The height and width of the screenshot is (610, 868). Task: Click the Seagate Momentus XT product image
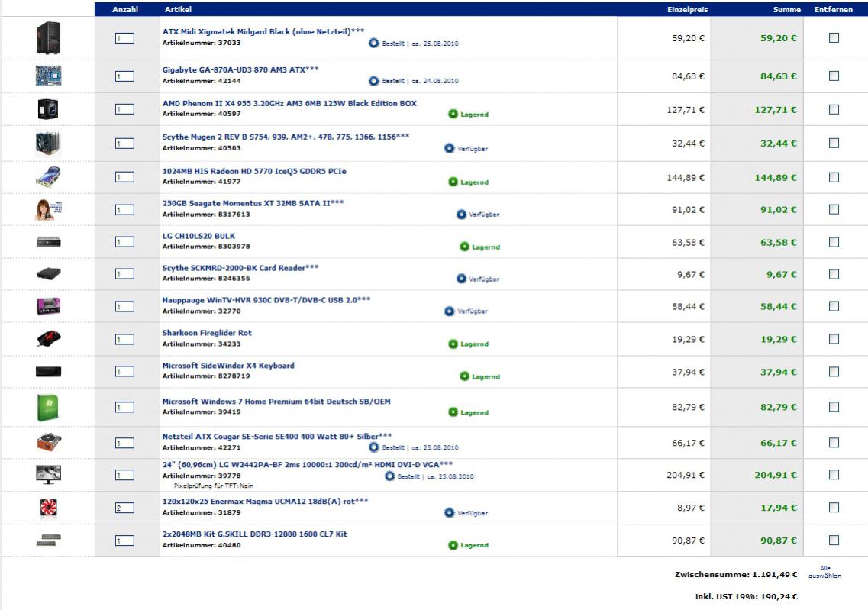coord(48,210)
